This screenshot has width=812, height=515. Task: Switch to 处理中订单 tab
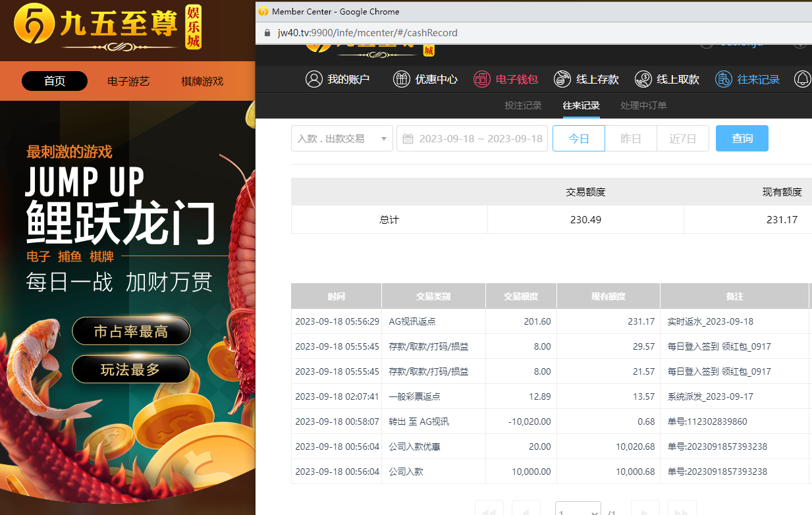(643, 105)
